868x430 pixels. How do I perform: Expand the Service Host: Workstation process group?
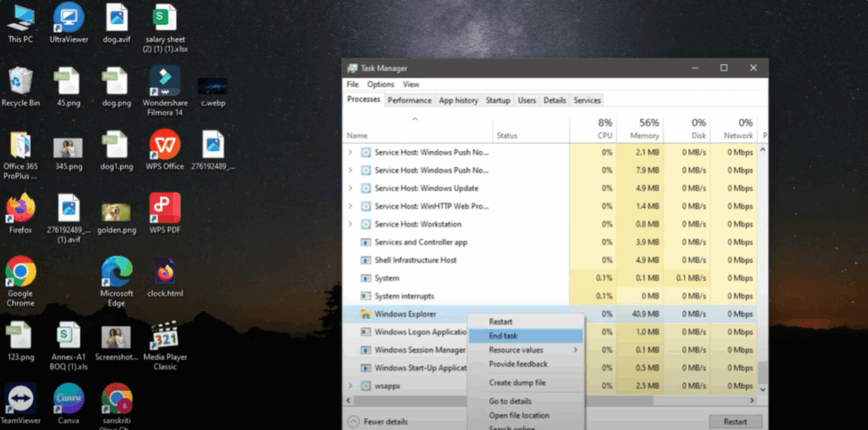point(351,224)
